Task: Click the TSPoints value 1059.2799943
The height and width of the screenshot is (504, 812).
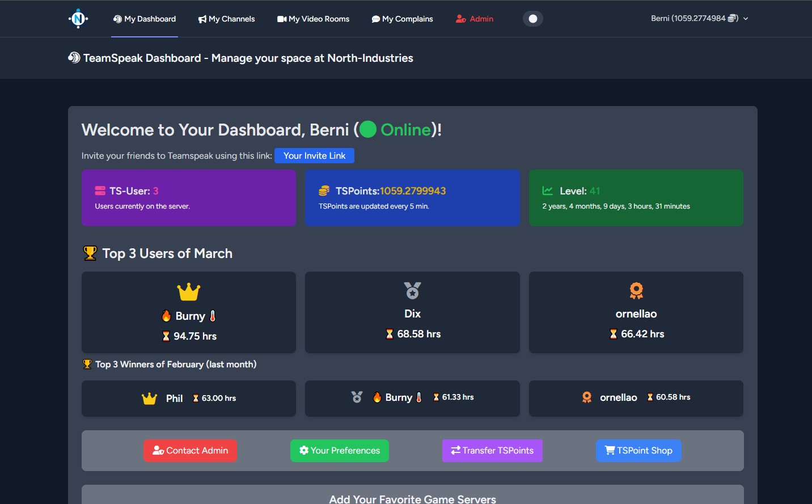Action: tap(413, 191)
